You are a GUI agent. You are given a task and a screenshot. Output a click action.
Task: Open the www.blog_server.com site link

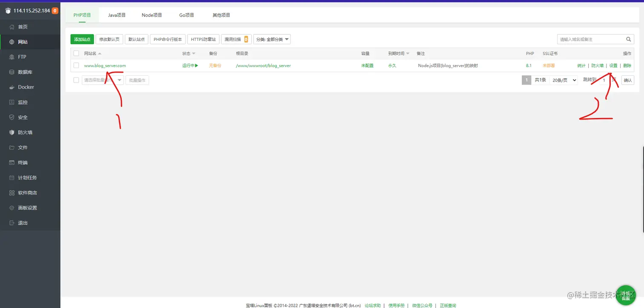click(x=105, y=66)
